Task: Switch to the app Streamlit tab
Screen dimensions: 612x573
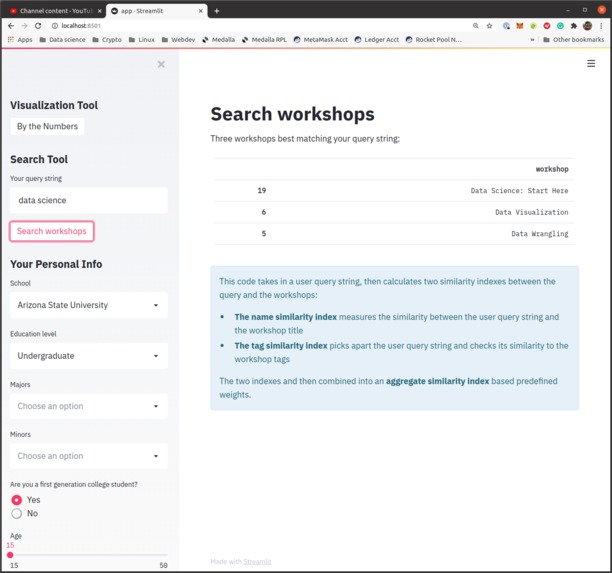Action: [154, 11]
